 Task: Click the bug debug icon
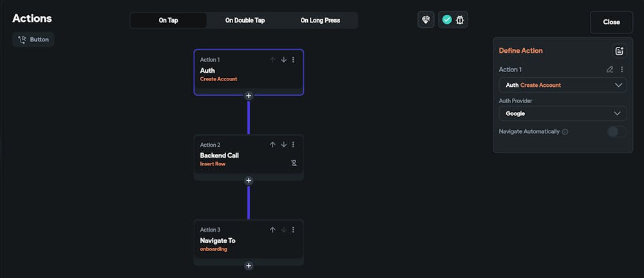click(x=460, y=20)
